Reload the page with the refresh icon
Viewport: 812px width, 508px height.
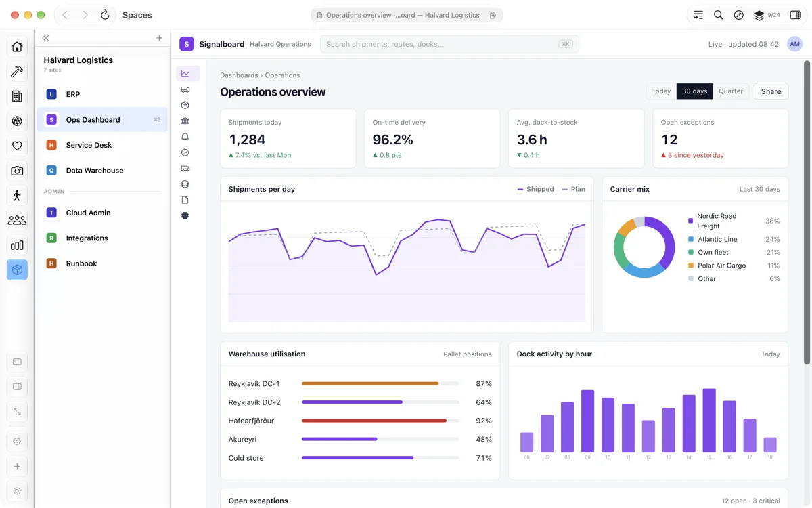(105, 15)
